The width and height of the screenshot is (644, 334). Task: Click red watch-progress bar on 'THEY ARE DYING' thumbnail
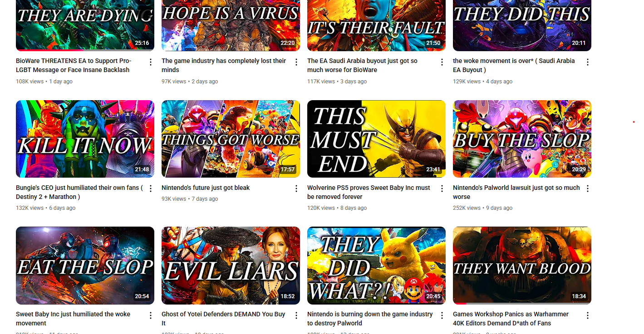tap(49, 50)
